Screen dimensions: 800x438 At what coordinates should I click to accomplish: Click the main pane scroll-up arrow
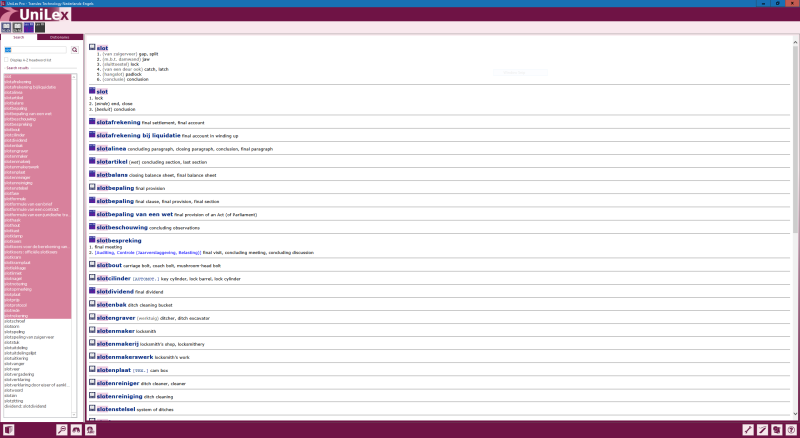795,42
